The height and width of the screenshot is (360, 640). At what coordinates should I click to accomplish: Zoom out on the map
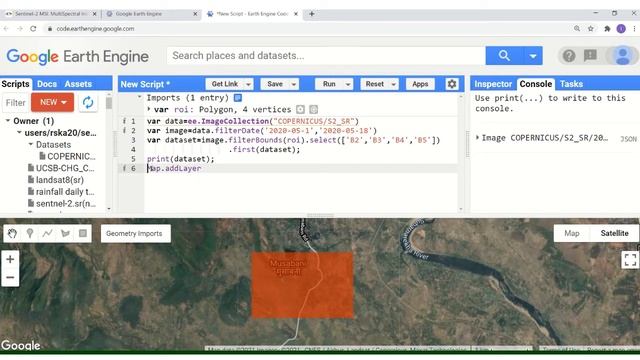(x=10, y=278)
